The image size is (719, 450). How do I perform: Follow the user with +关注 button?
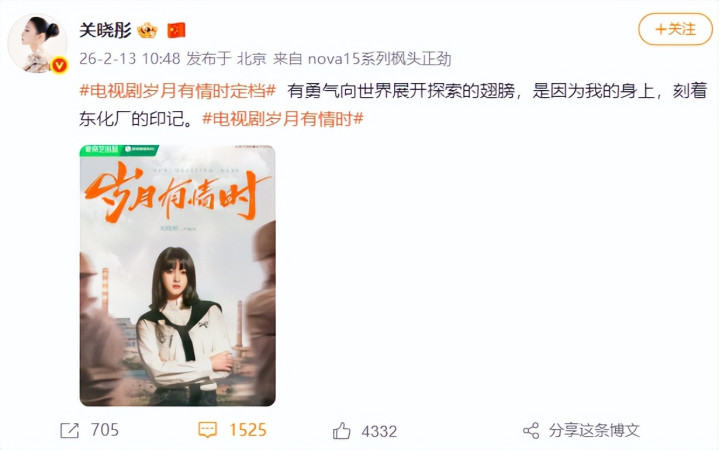(675, 29)
